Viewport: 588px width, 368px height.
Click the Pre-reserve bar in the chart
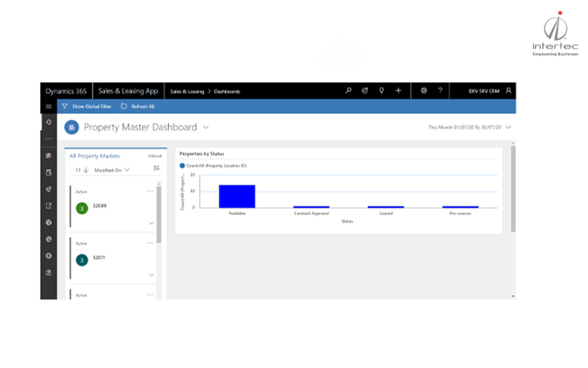pos(461,207)
